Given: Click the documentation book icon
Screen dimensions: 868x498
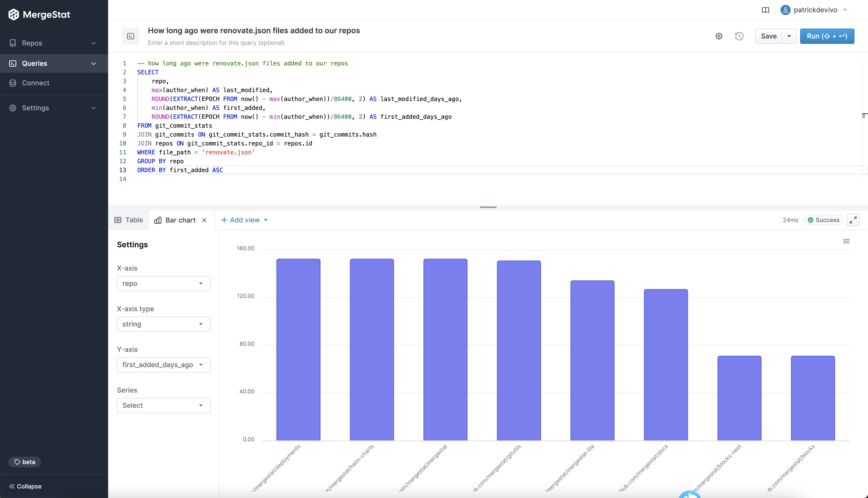Looking at the screenshot, I should [766, 10].
